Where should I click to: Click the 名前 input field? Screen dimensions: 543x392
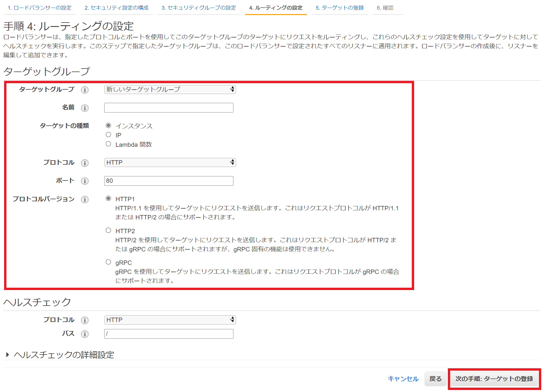click(x=169, y=108)
